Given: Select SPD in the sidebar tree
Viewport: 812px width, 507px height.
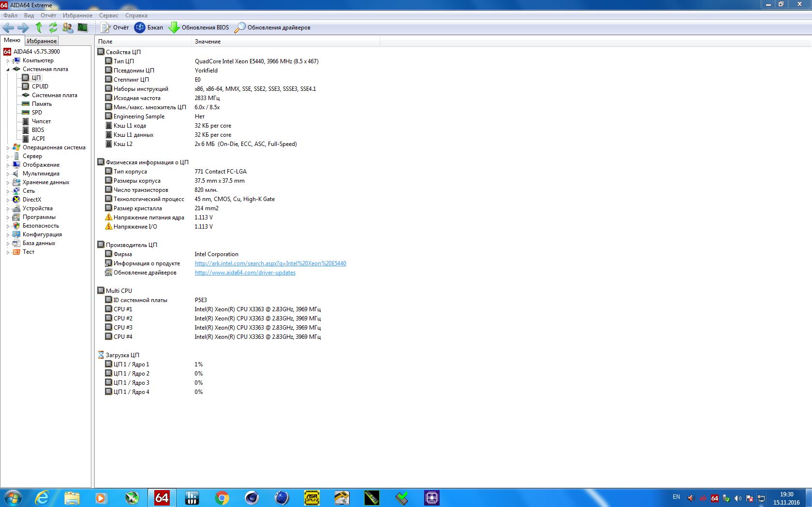Looking at the screenshot, I should tap(37, 113).
